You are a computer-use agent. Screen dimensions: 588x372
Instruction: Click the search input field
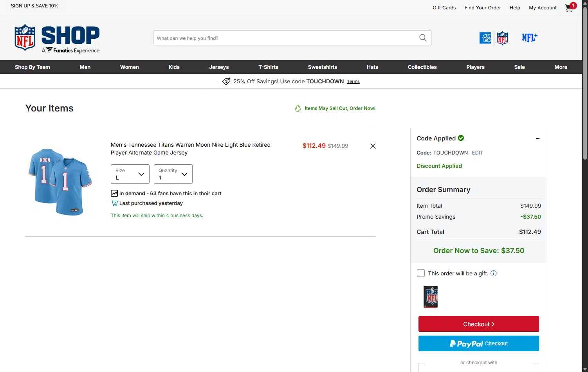[x=286, y=38]
